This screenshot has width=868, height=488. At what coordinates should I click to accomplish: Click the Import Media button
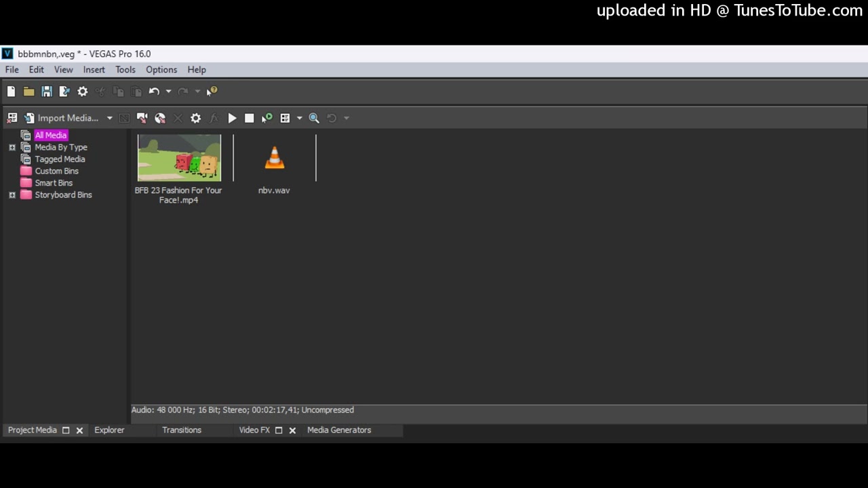[x=61, y=118]
